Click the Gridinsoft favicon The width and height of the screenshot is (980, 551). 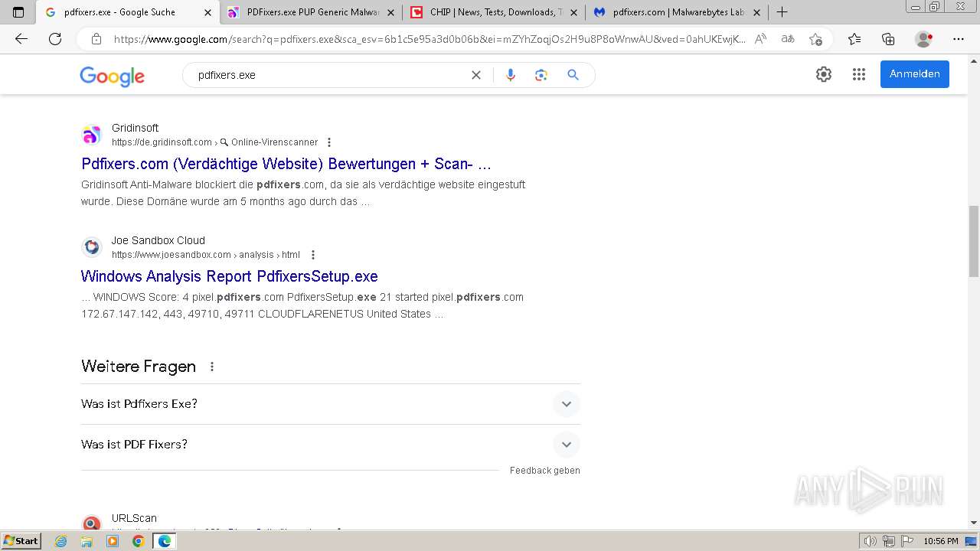point(92,135)
